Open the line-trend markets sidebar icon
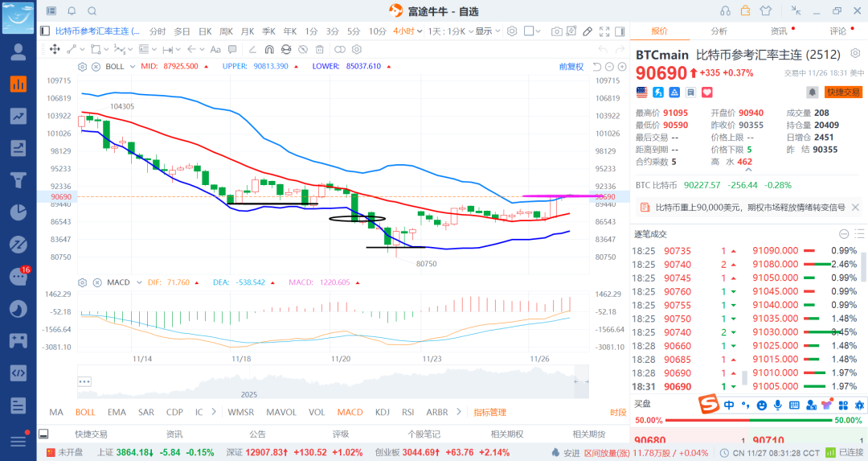This screenshot has height=461, width=868. (18, 116)
